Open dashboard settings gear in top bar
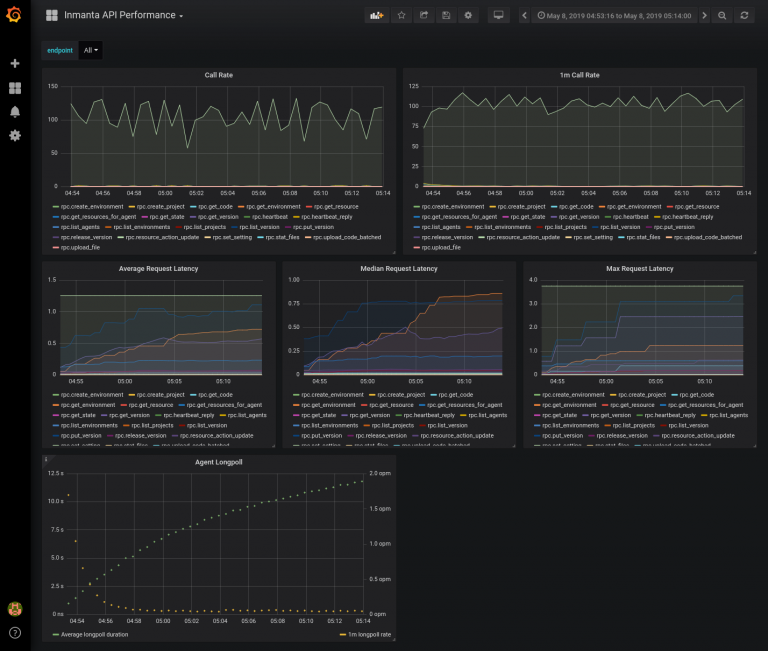768x651 pixels. tap(468, 15)
